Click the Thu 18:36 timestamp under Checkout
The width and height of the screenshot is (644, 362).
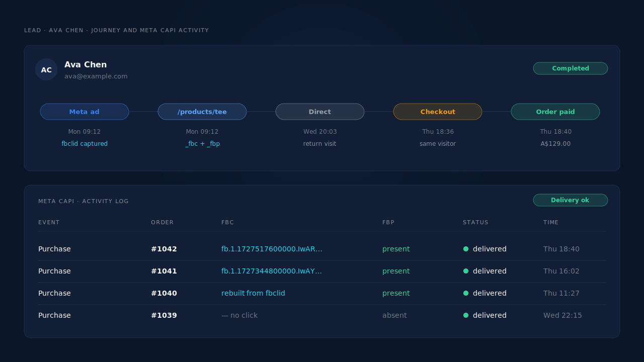tap(438, 132)
